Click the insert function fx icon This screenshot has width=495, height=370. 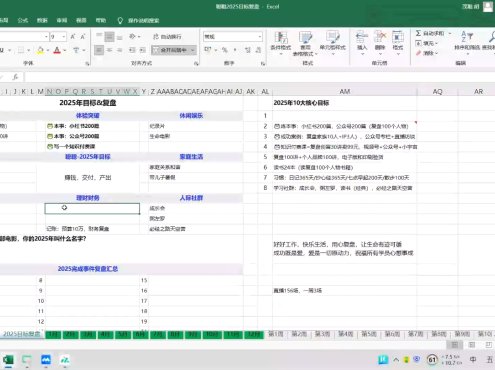[15, 77]
